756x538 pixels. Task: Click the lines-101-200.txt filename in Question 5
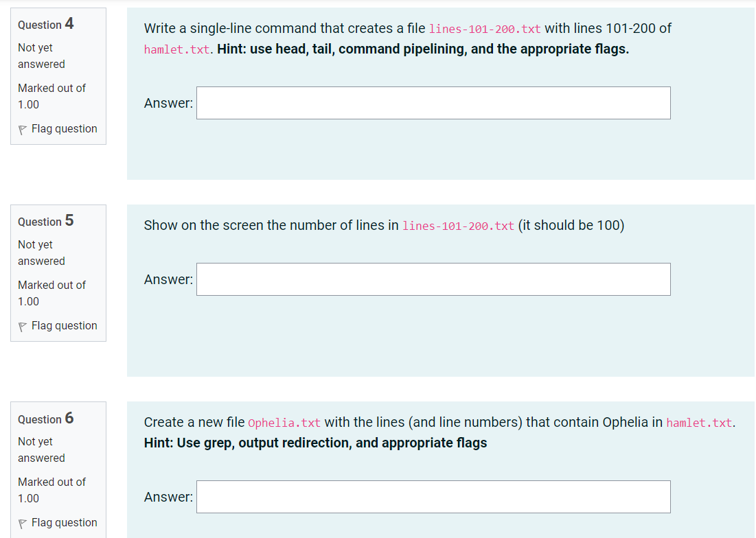[458, 225]
